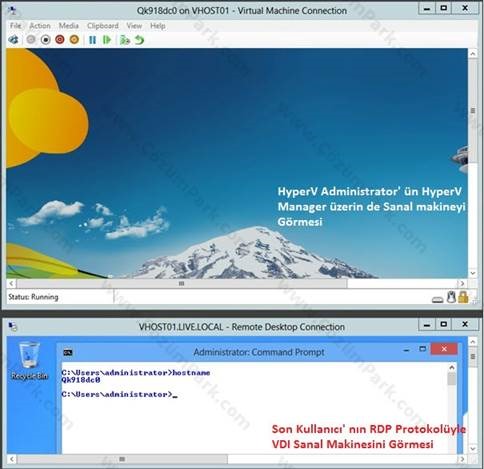This screenshot has height=469, width=484.
Task: Open the Media menu
Action: click(69, 26)
